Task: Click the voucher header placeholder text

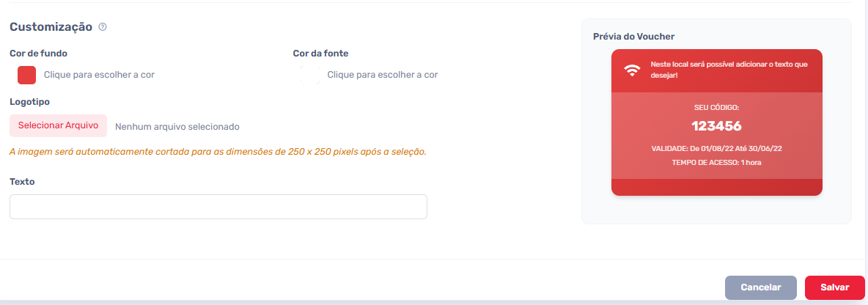Action: [x=729, y=69]
